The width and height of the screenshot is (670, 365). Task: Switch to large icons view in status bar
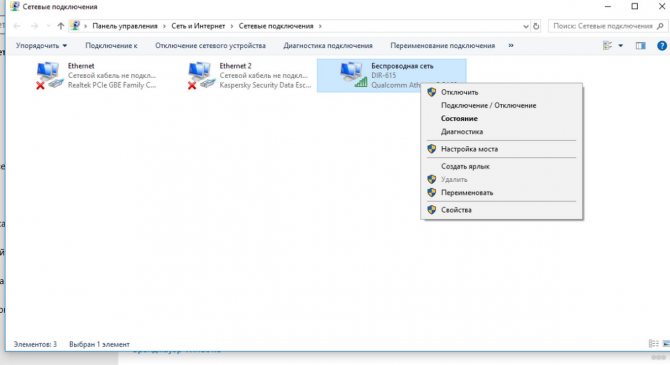point(666,344)
